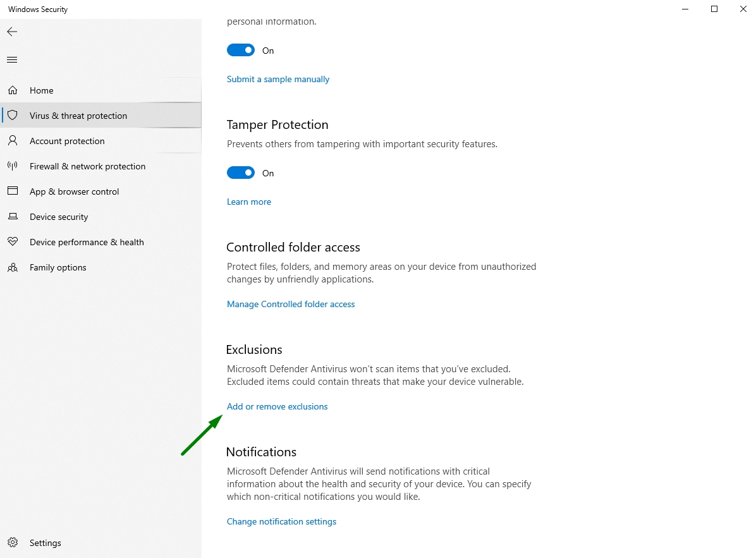Viewport: 756px width, 558px height.
Task: Click the Notifications heading
Action: coord(261,452)
